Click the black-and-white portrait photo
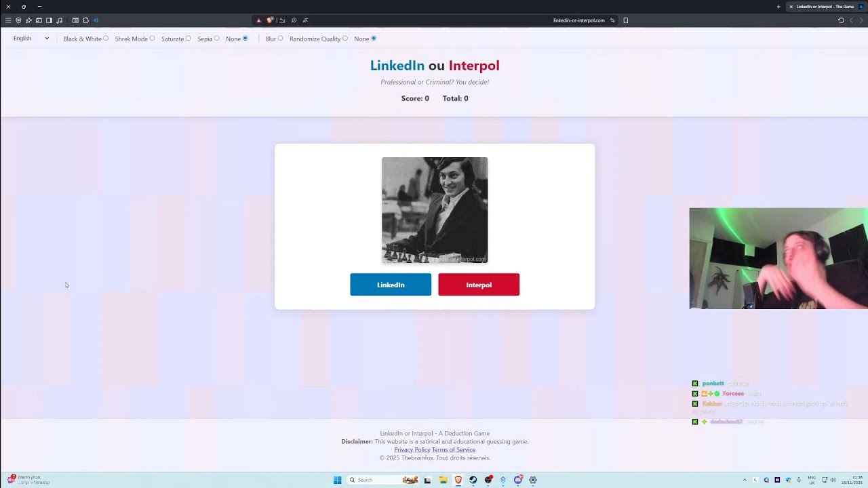Screen dimensions: 868x488 click(x=435, y=210)
